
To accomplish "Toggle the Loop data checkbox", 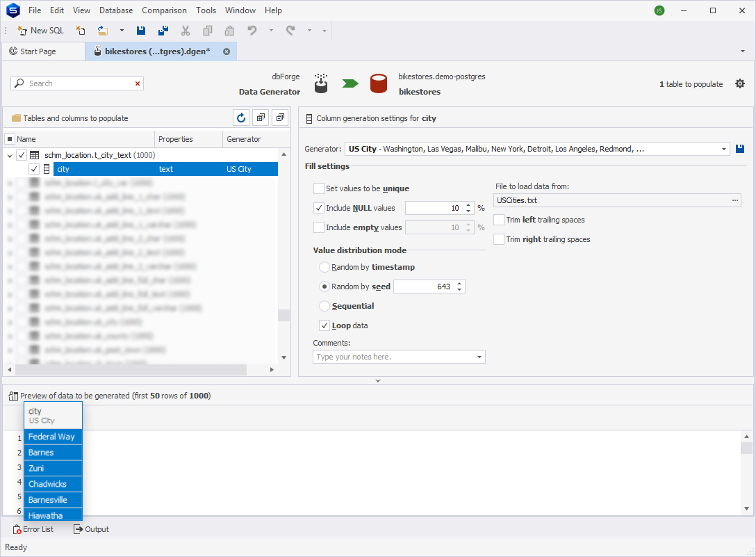I will point(324,325).
